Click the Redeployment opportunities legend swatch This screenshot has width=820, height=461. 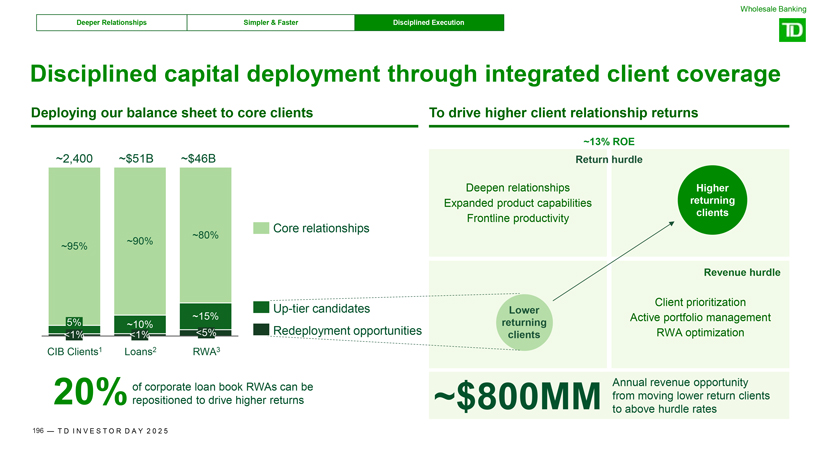(261, 330)
